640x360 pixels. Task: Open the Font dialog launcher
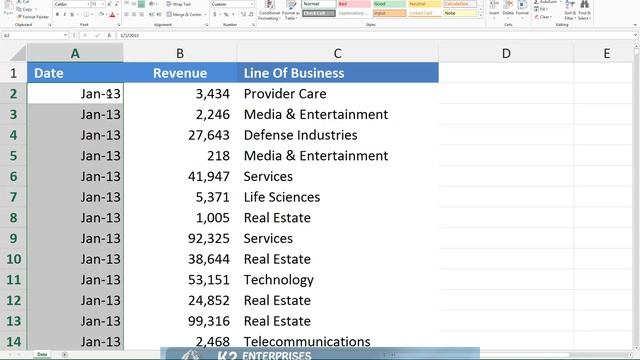119,25
